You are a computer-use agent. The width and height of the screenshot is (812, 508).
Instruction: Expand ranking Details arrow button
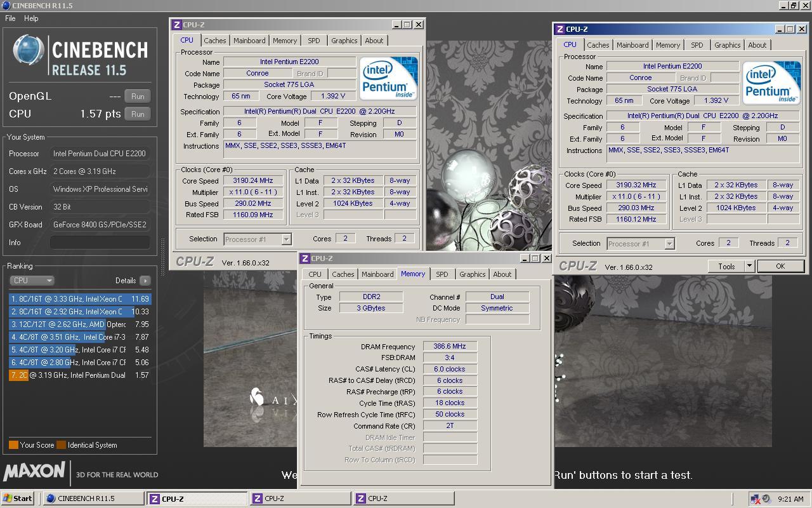(x=145, y=280)
